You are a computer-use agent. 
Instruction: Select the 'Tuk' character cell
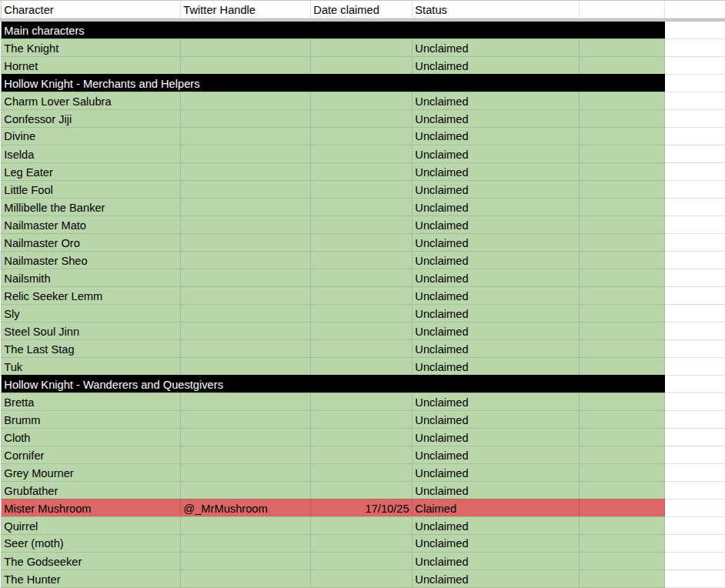click(91, 366)
